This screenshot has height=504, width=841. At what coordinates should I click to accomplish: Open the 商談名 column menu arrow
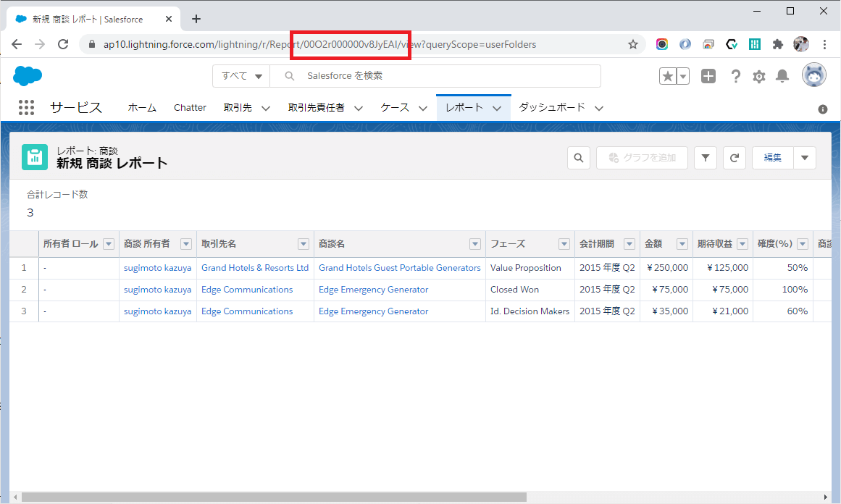pos(475,244)
